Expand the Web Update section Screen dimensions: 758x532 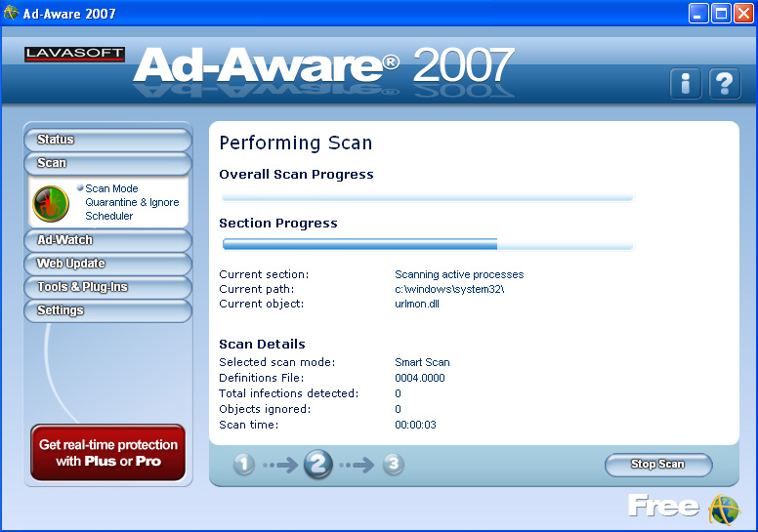[107, 264]
